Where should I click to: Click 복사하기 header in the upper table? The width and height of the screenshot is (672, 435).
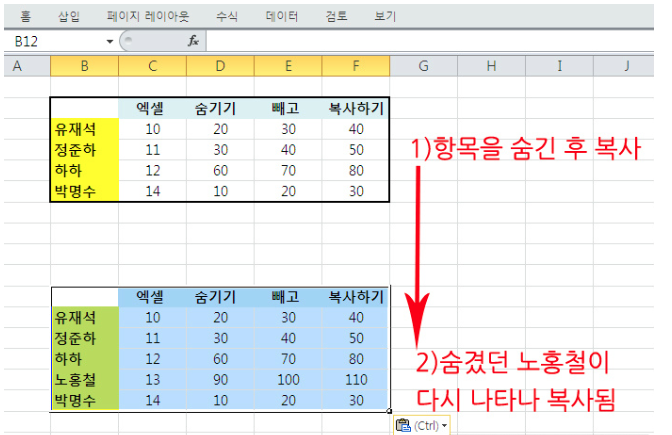coord(356,108)
